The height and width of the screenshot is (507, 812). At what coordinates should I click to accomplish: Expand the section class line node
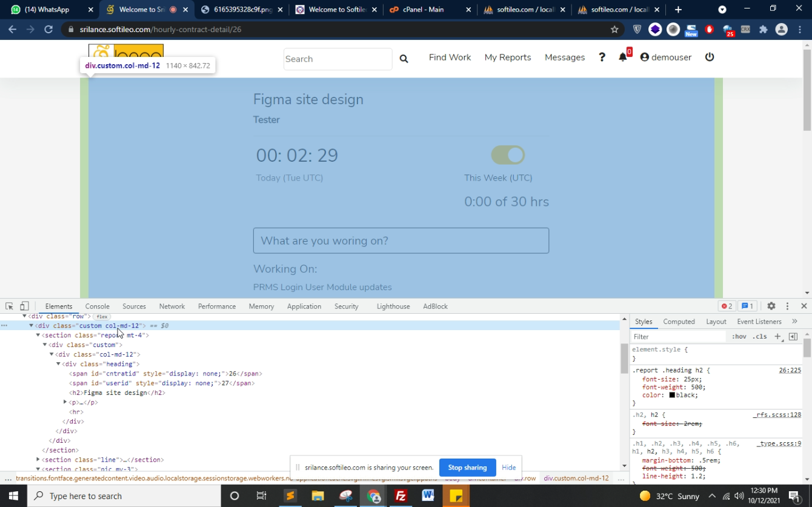tap(38, 460)
